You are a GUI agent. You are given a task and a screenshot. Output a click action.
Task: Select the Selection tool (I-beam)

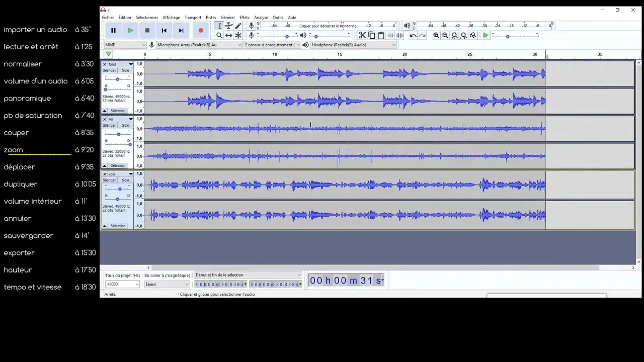pos(220,26)
